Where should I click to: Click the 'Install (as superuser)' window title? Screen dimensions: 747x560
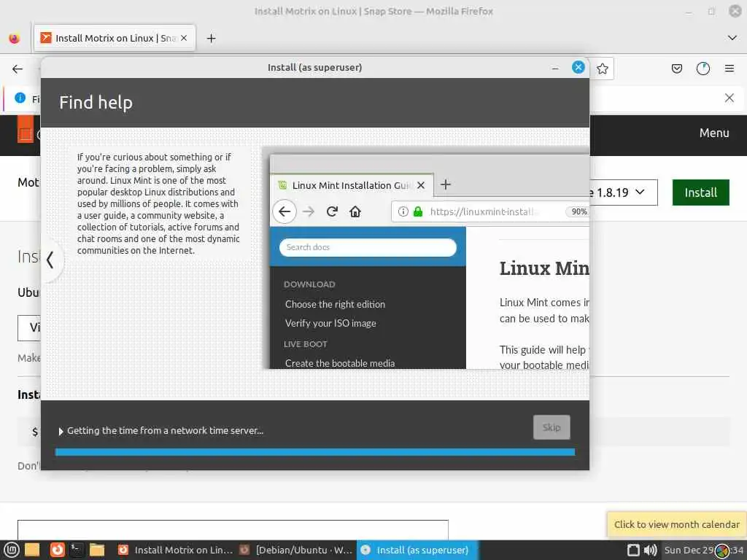(315, 68)
